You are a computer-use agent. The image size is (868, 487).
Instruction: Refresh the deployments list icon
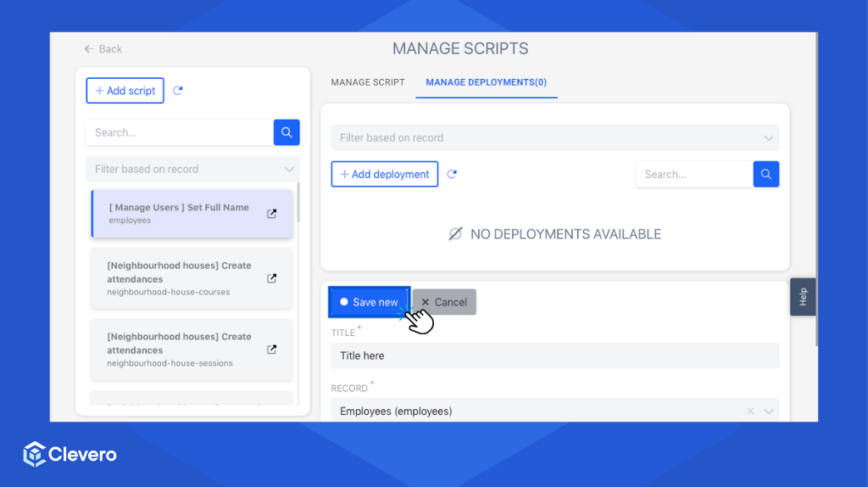tap(452, 174)
